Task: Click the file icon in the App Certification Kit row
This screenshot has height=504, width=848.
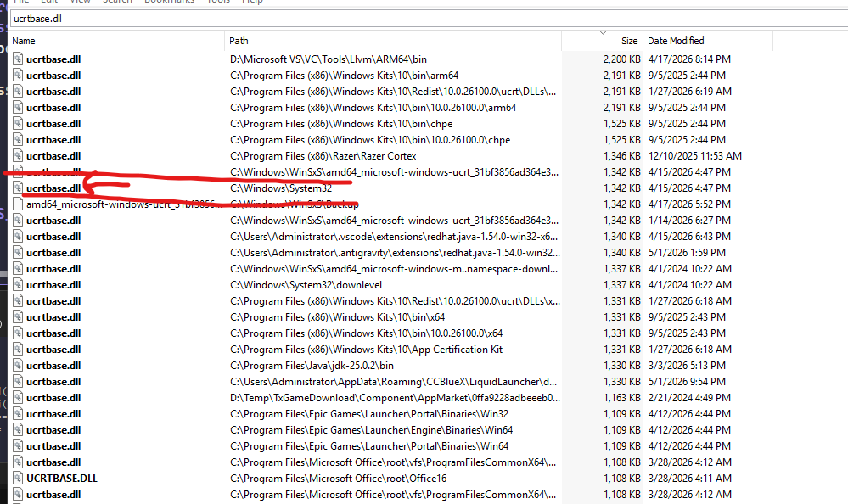Action: click(18, 350)
